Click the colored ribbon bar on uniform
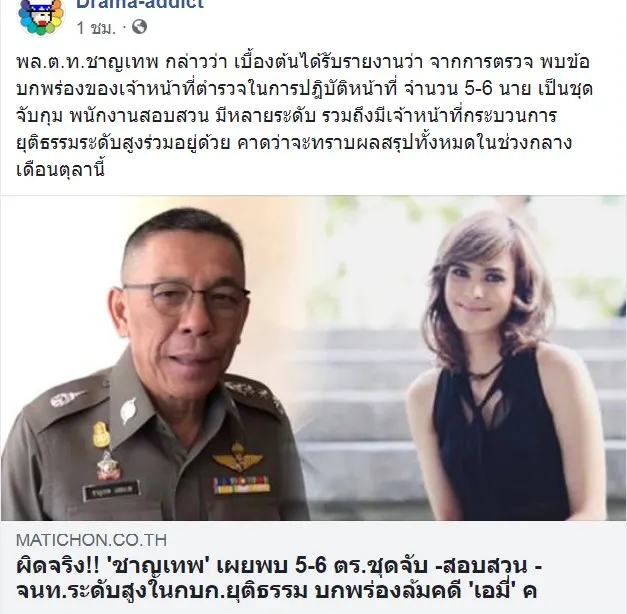Screen dimensions: 627x614 click(242, 485)
